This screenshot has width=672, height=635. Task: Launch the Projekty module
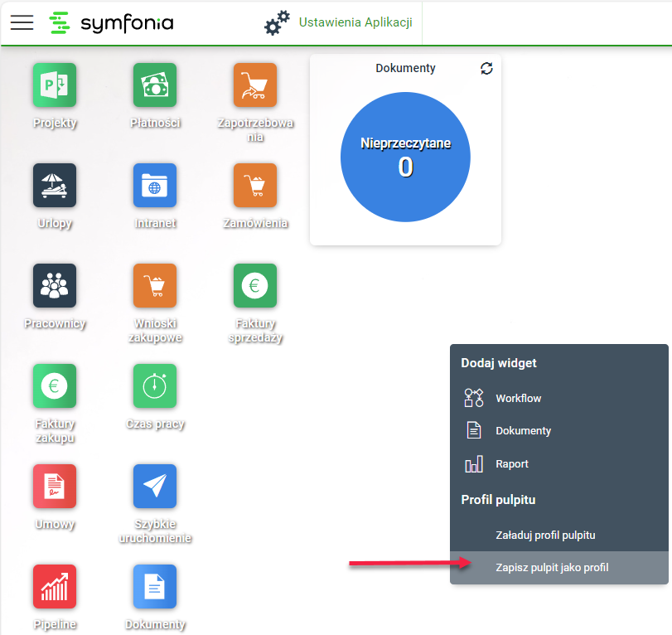click(x=55, y=85)
